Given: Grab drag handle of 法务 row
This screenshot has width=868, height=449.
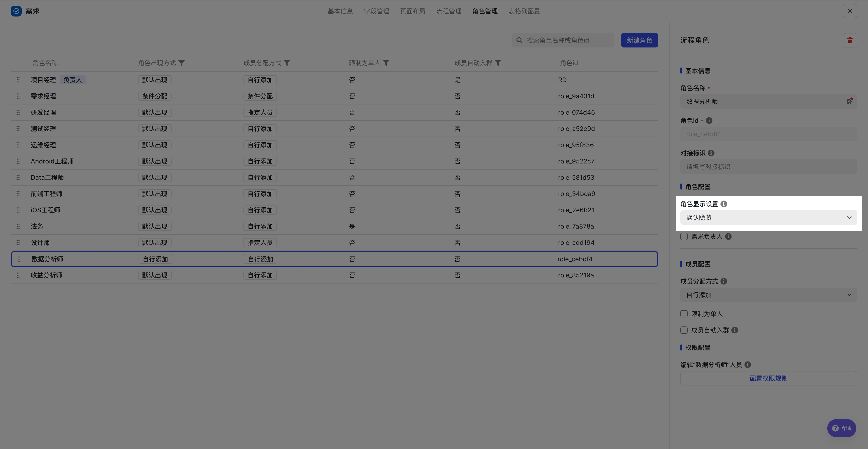Looking at the screenshot, I should coord(18,227).
